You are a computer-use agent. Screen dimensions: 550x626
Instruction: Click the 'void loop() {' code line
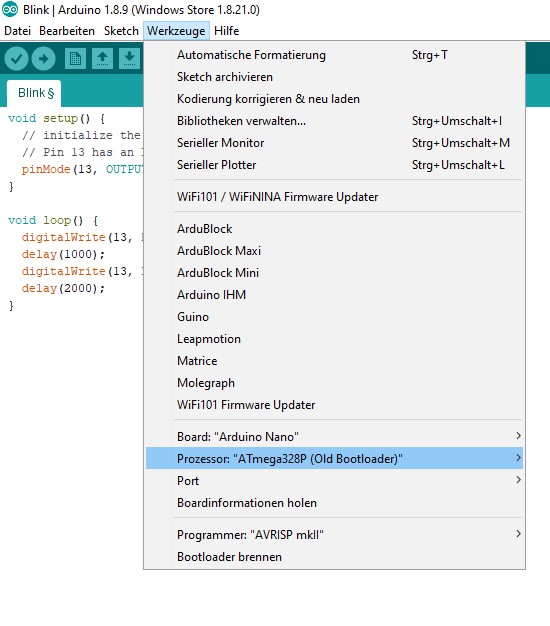click(x=53, y=220)
